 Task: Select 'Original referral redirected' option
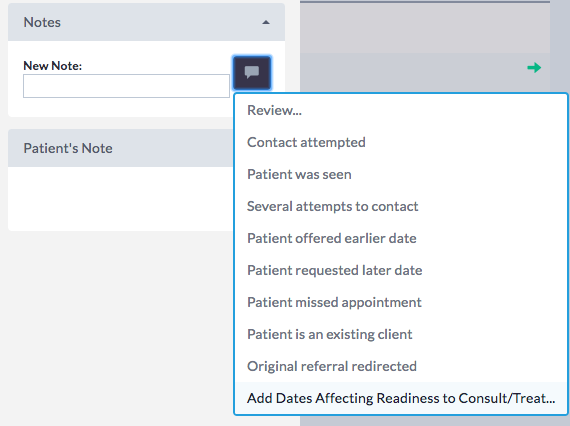coord(401,366)
